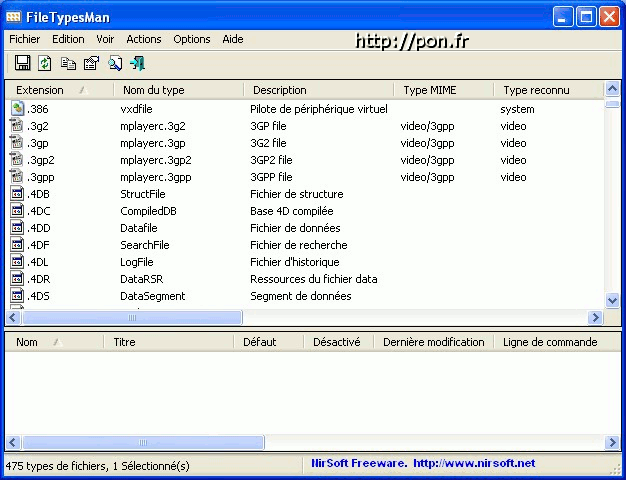Click the upper pane scroll left arrow
This screenshot has height=480, width=626.
13,317
